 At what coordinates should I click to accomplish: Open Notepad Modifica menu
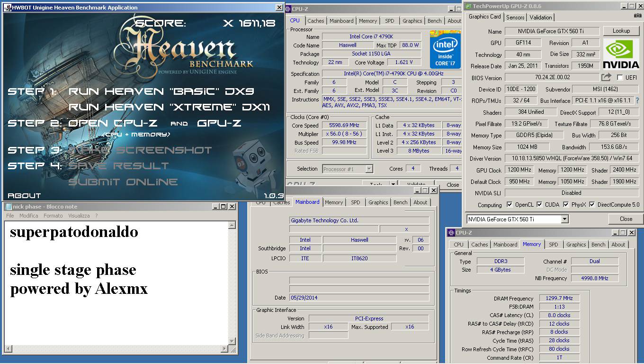point(28,216)
